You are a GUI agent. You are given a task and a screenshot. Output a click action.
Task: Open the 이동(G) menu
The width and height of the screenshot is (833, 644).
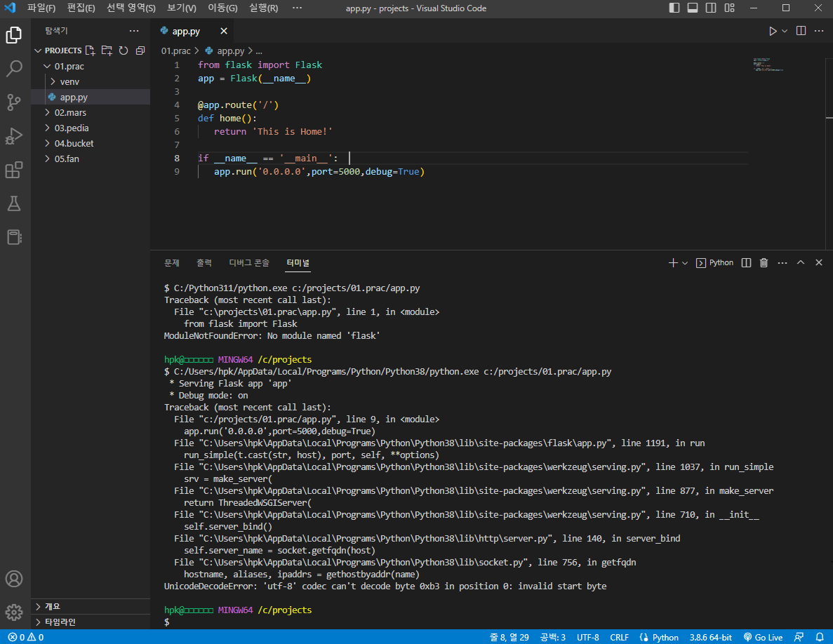point(222,8)
